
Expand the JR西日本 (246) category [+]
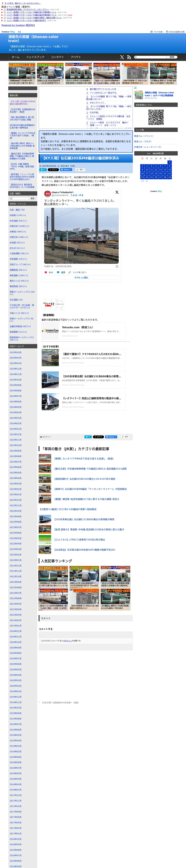[26, 237]
